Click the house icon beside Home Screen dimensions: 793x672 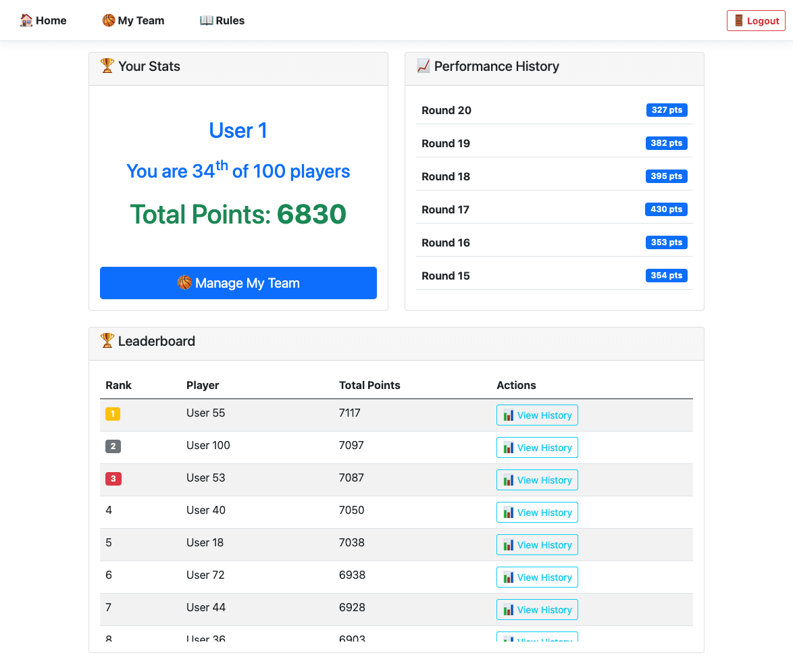(26, 20)
